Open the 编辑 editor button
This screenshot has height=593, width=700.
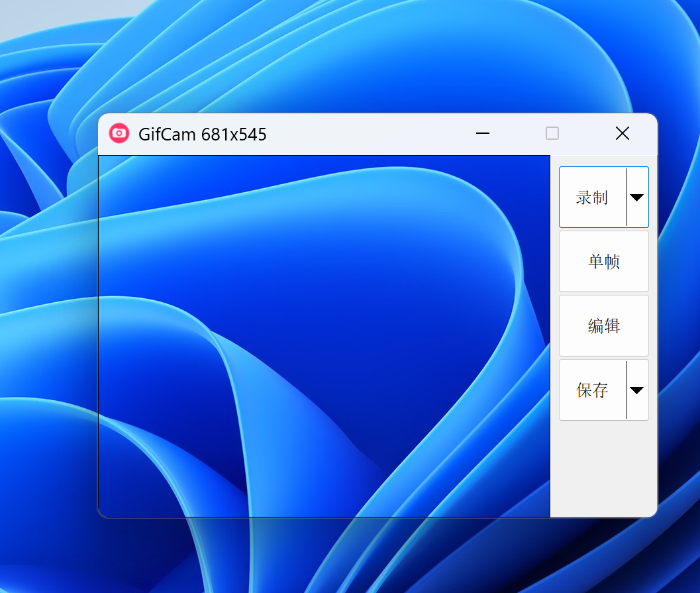(603, 325)
